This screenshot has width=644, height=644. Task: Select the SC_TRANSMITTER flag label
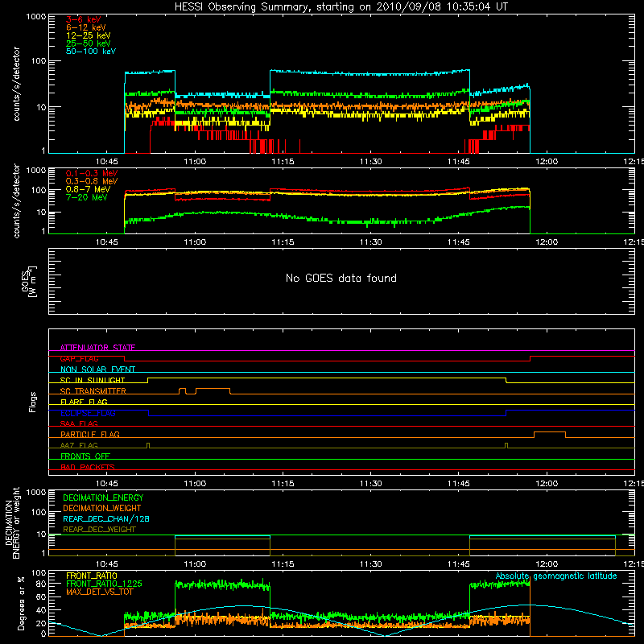tap(93, 391)
